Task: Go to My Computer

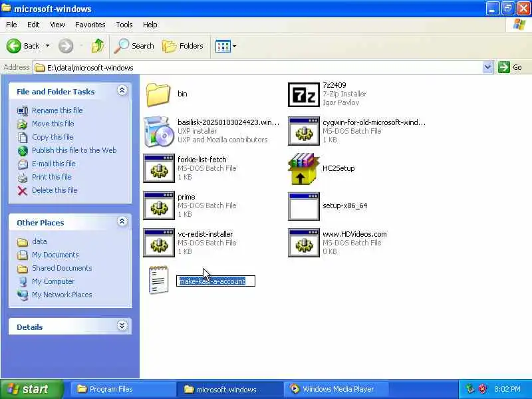Action: pyautogui.click(x=53, y=281)
